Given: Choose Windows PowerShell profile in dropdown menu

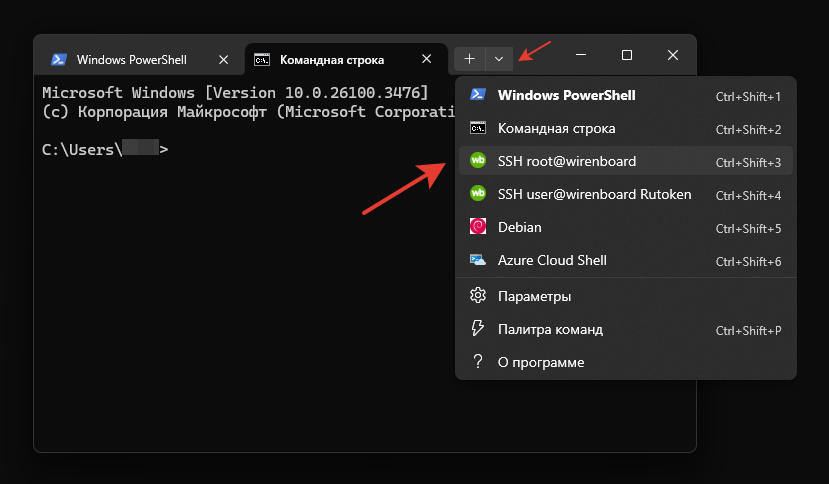Looking at the screenshot, I should [x=626, y=96].
